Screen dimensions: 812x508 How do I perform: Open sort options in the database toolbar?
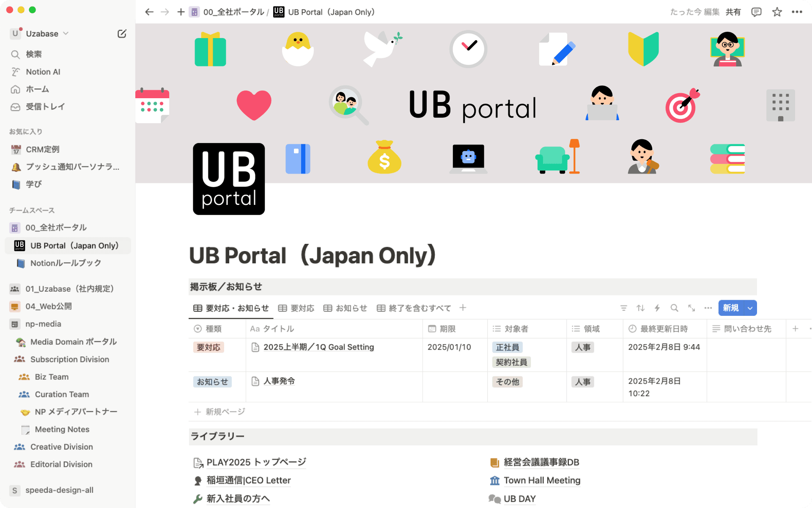click(x=640, y=308)
